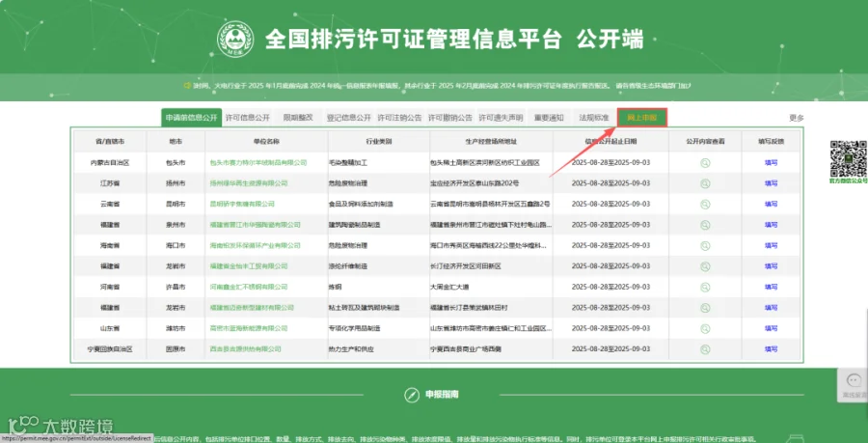Screen dimensions: 868x443
Task: Click the 公开内容查看 column header
Action: [x=705, y=142]
